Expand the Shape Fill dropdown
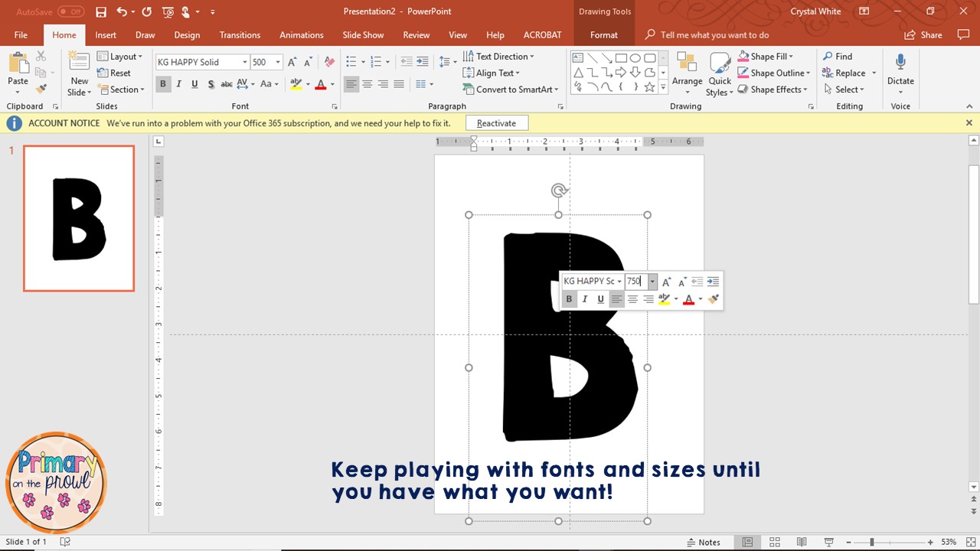Screen dimensions: 980x551 (791, 56)
